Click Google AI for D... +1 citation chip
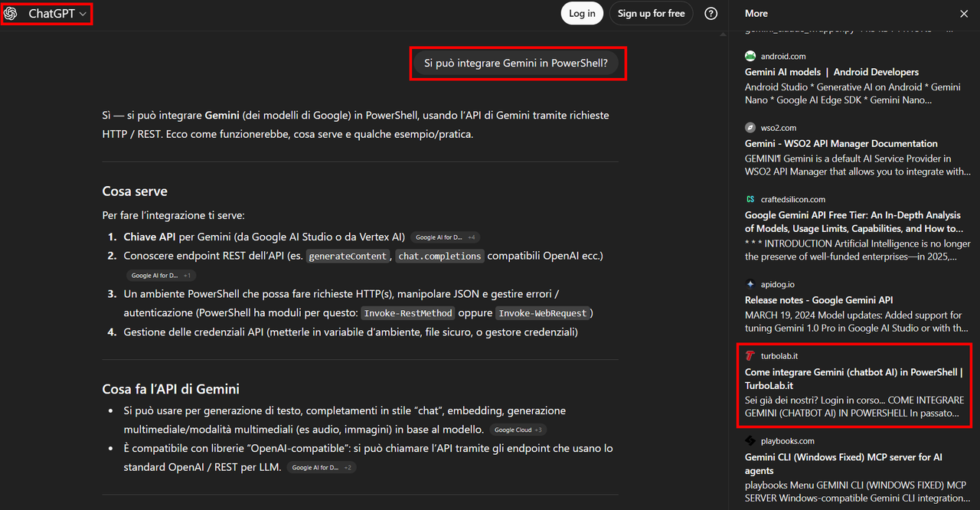Viewport: 980px width, 510px height. [x=162, y=275]
